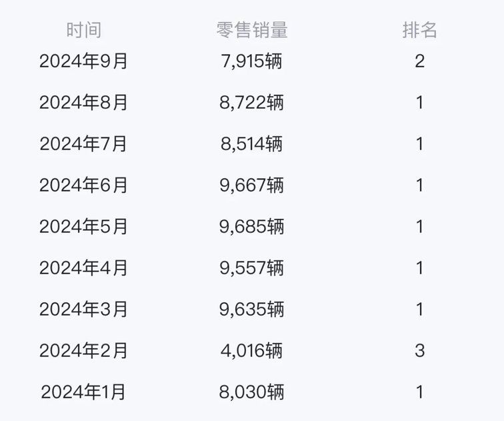The height and width of the screenshot is (421, 504).
Task: Click the 9,685辆 sales value
Action: [252, 227]
